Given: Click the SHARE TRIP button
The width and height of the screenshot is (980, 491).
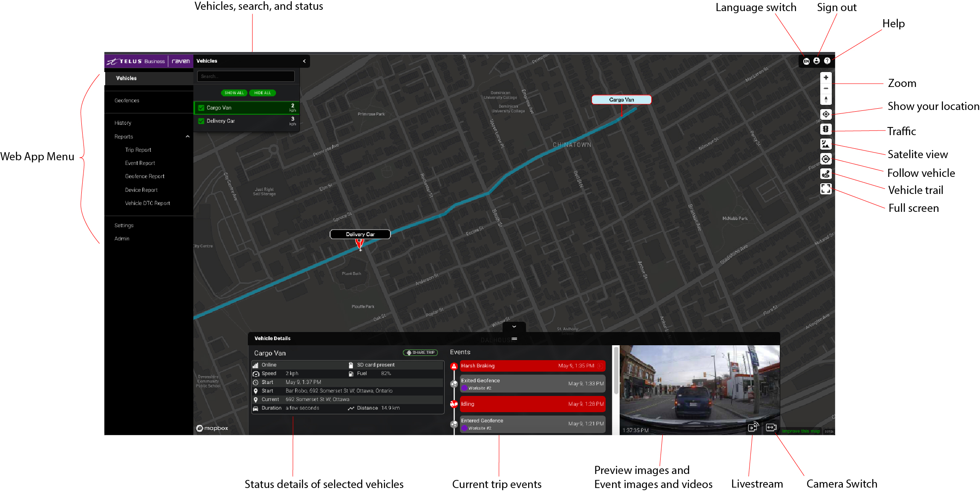Looking at the screenshot, I should (x=420, y=352).
